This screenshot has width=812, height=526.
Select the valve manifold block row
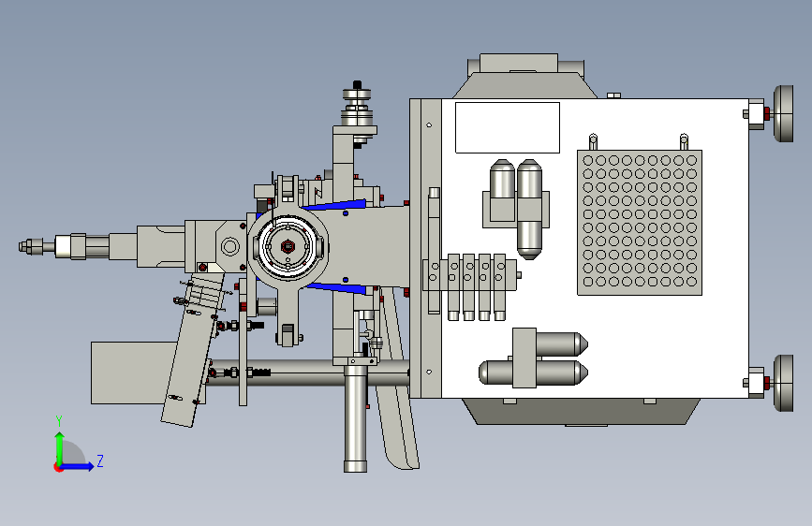pyautogui.click(x=470, y=286)
